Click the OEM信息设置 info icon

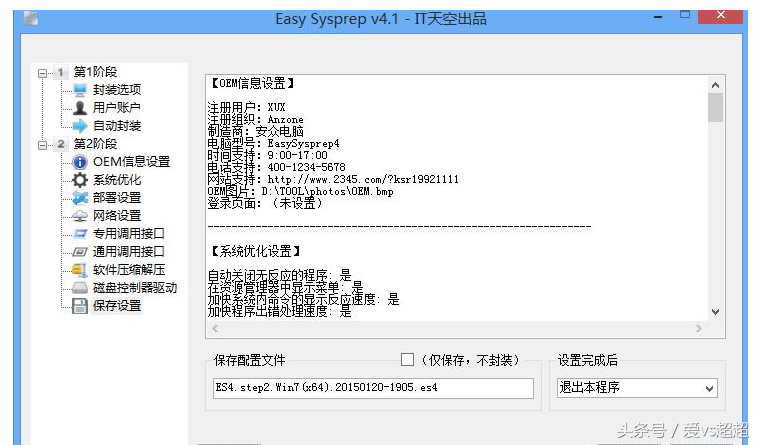coord(79,162)
